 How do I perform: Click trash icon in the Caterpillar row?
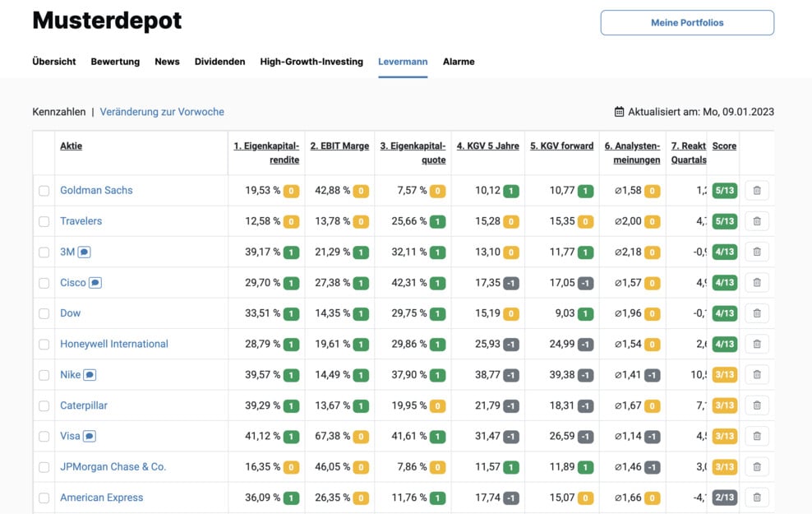click(x=757, y=405)
